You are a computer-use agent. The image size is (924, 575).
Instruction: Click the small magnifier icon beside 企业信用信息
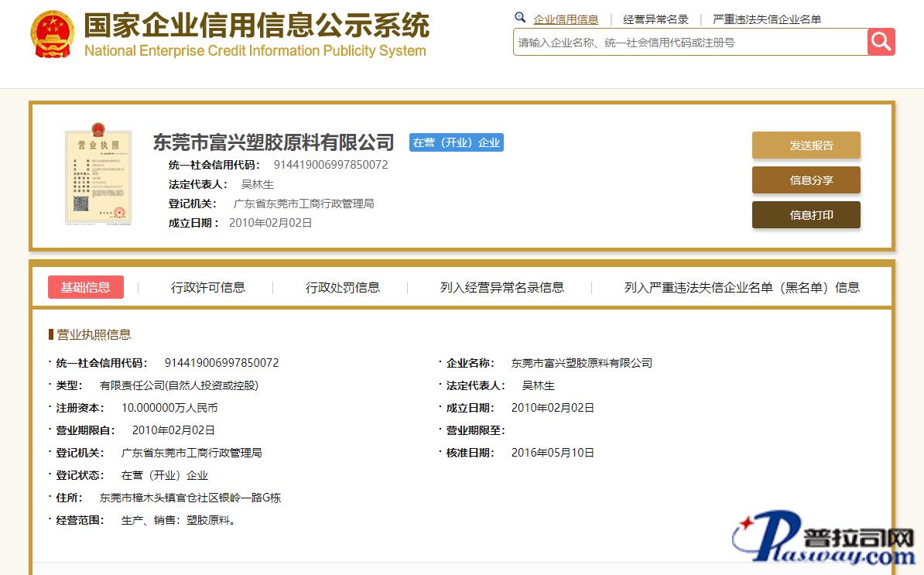(x=520, y=18)
